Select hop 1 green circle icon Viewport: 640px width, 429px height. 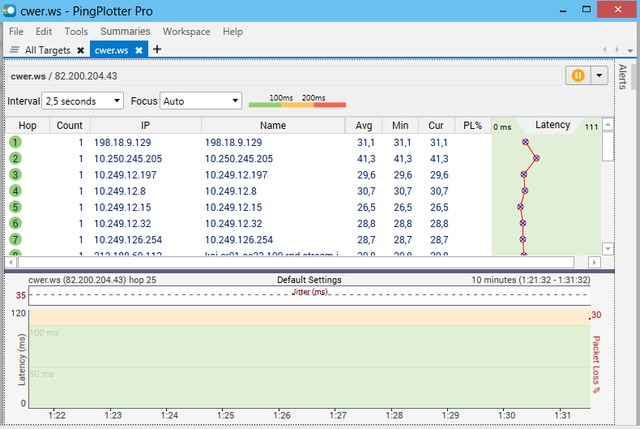(15, 142)
